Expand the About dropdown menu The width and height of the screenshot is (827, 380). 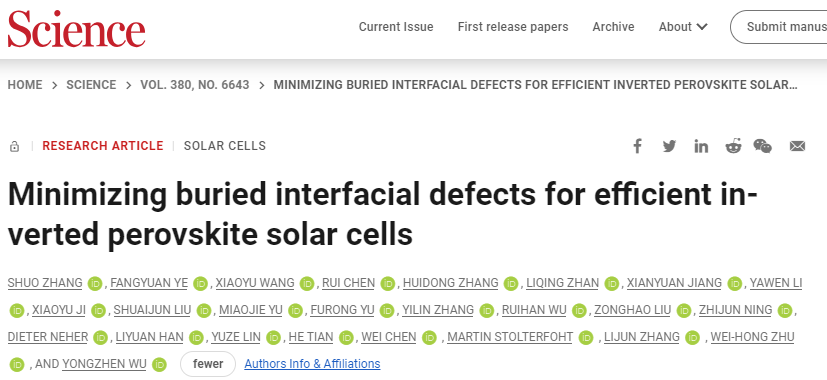682,27
